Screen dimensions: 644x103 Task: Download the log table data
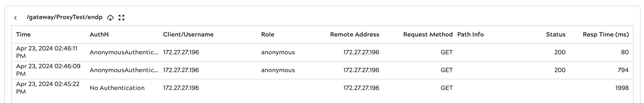point(110,18)
